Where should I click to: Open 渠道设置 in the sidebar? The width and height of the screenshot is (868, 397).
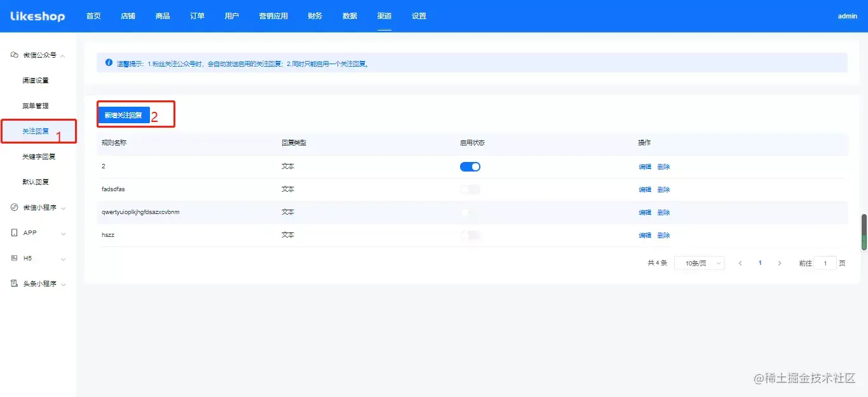pos(36,81)
